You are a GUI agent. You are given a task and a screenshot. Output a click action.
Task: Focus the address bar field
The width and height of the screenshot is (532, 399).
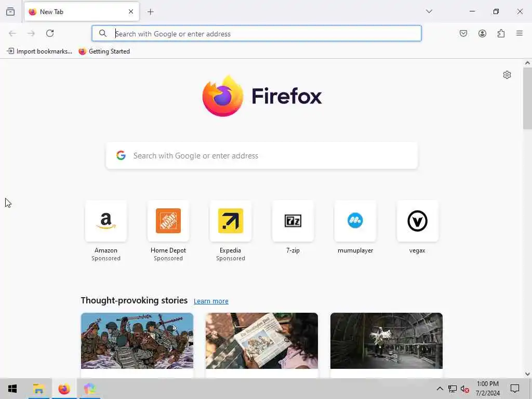click(257, 33)
